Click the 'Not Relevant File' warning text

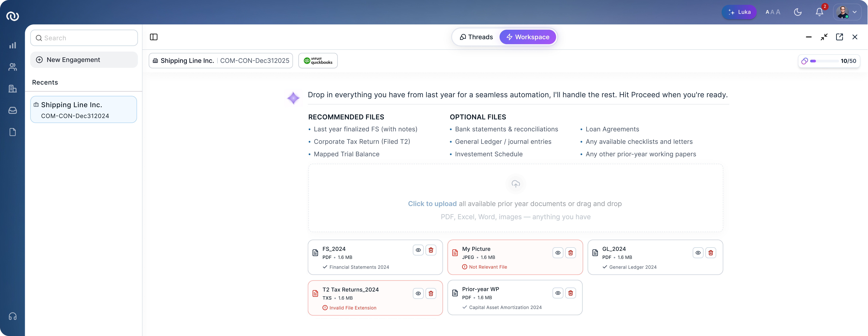click(488, 267)
